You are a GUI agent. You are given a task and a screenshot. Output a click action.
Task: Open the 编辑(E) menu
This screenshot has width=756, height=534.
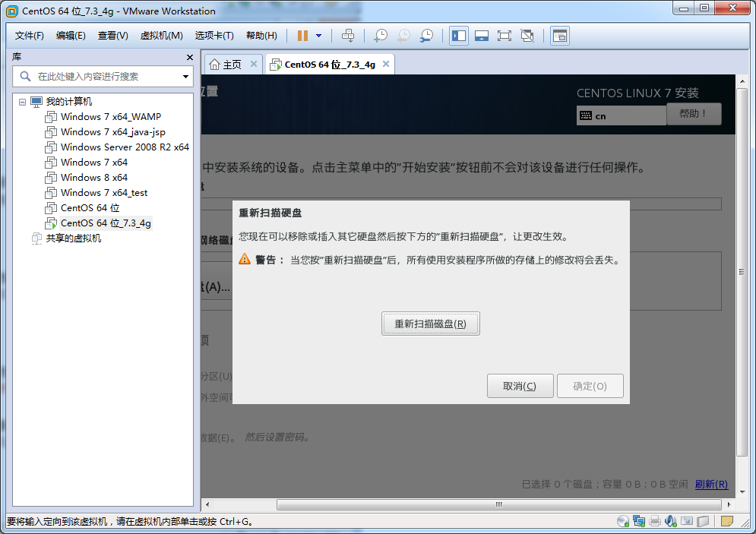(x=71, y=36)
